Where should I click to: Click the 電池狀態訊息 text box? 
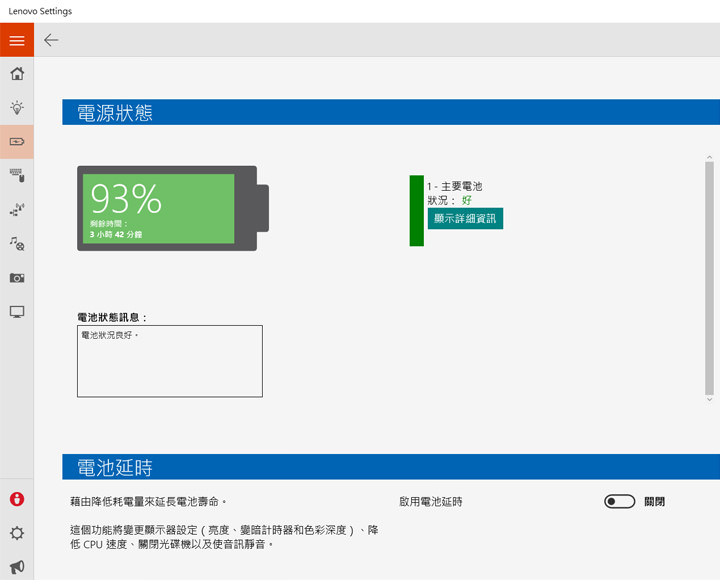pos(170,361)
